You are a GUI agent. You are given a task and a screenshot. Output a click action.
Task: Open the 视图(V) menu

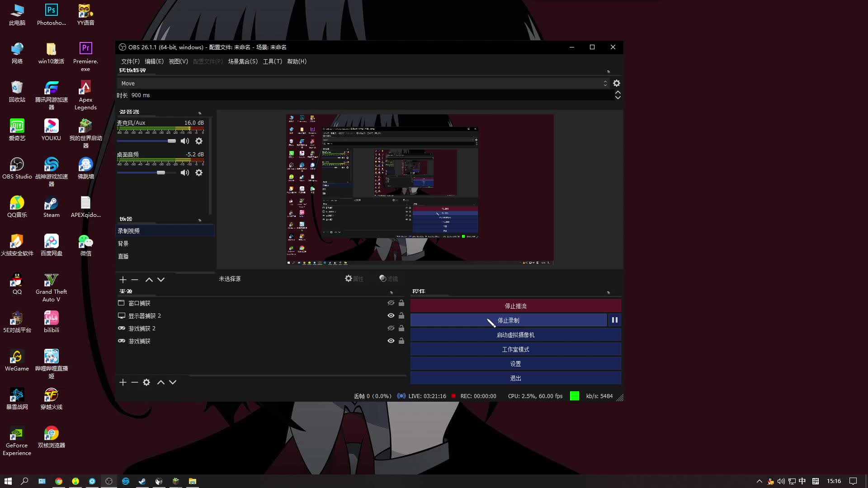(x=177, y=61)
